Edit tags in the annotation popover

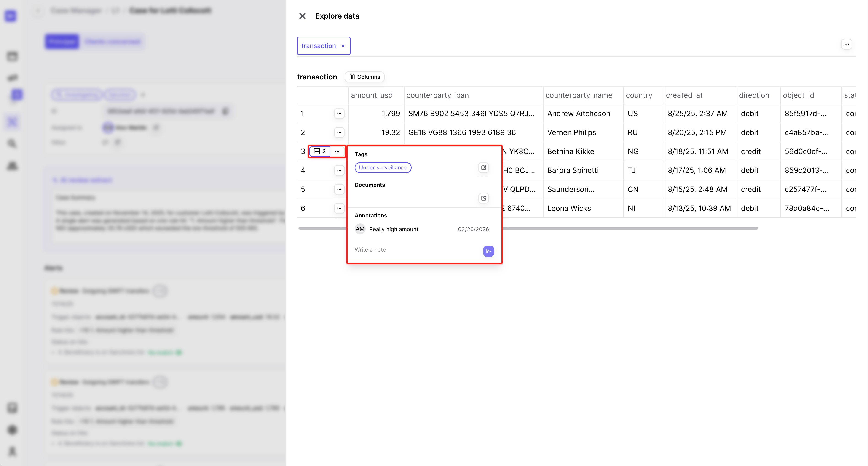point(484,168)
